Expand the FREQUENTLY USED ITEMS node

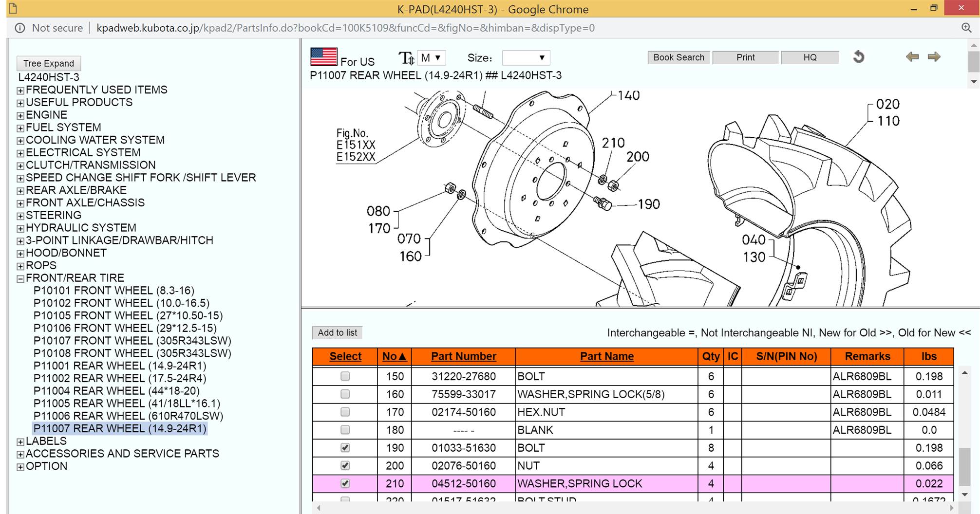coord(20,91)
